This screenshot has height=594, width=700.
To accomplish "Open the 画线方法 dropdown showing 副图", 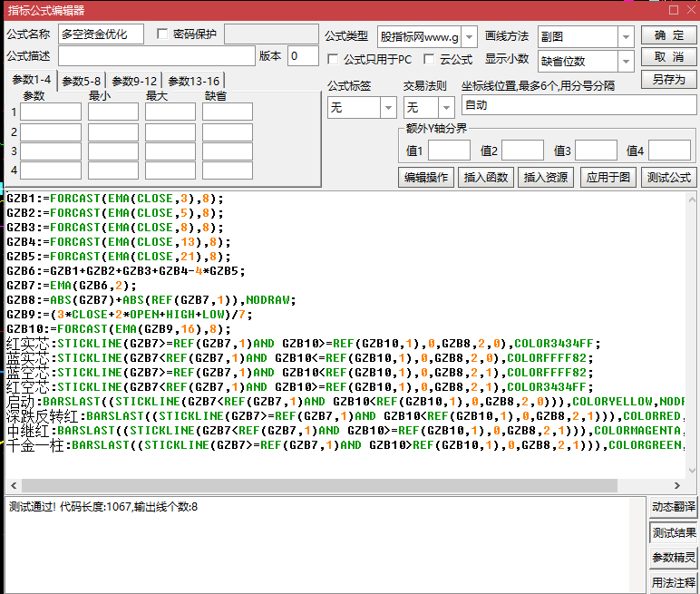I will (x=626, y=36).
